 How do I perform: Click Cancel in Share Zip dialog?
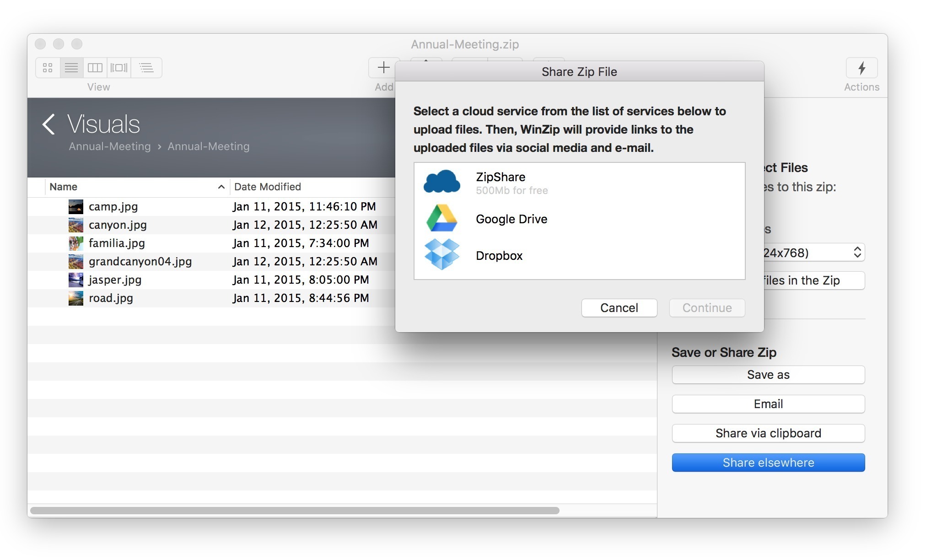[x=619, y=308]
